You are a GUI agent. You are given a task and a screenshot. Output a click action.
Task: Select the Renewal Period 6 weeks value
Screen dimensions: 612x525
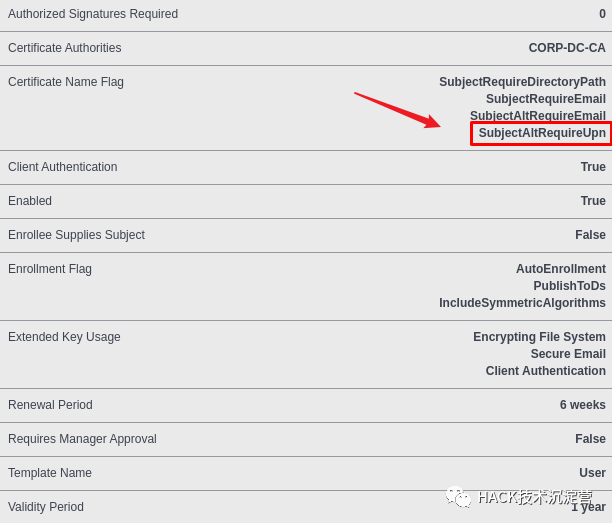pyautogui.click(x=582, y=405)
